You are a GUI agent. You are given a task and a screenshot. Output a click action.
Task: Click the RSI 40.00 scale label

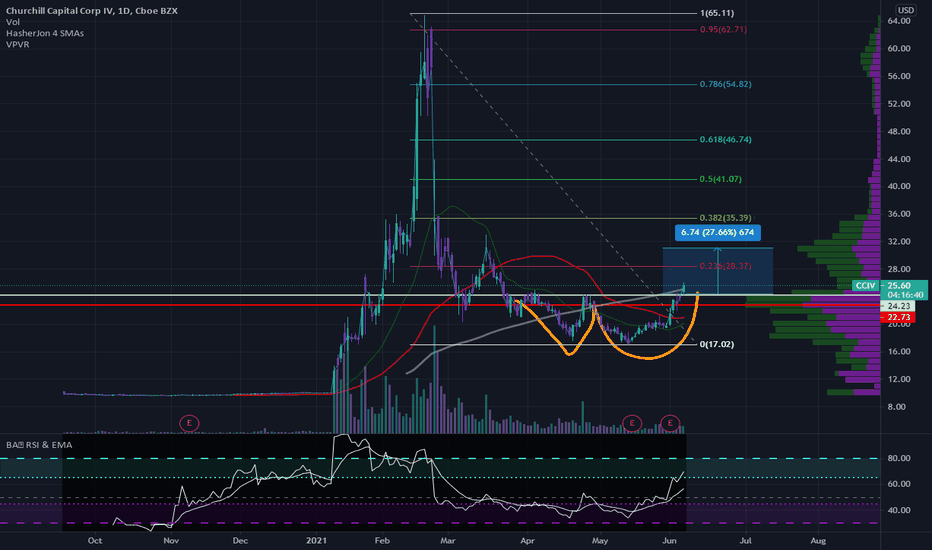899,510
